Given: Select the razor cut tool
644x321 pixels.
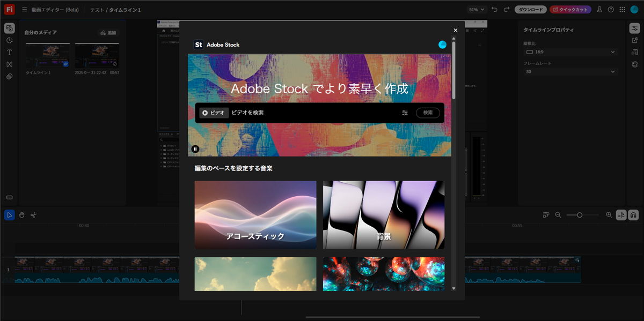Looking at the screenshot, I should click(33, 215).
